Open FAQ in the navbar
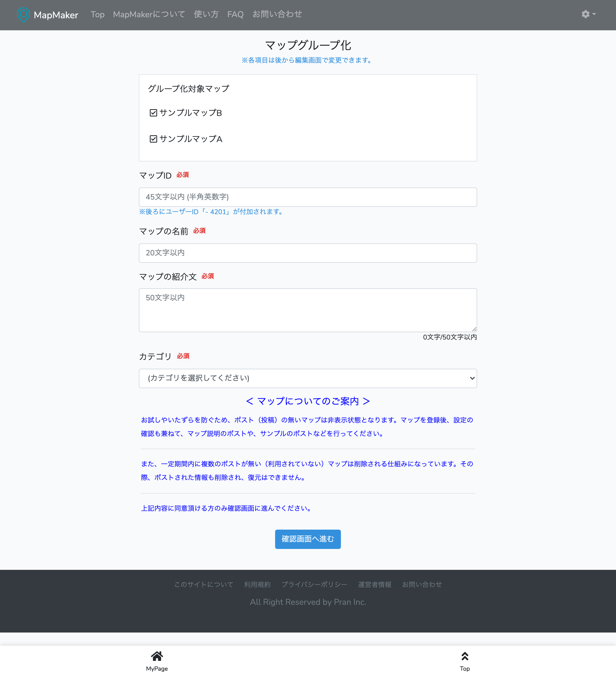616x679 pixels. [x=235, y=14]
